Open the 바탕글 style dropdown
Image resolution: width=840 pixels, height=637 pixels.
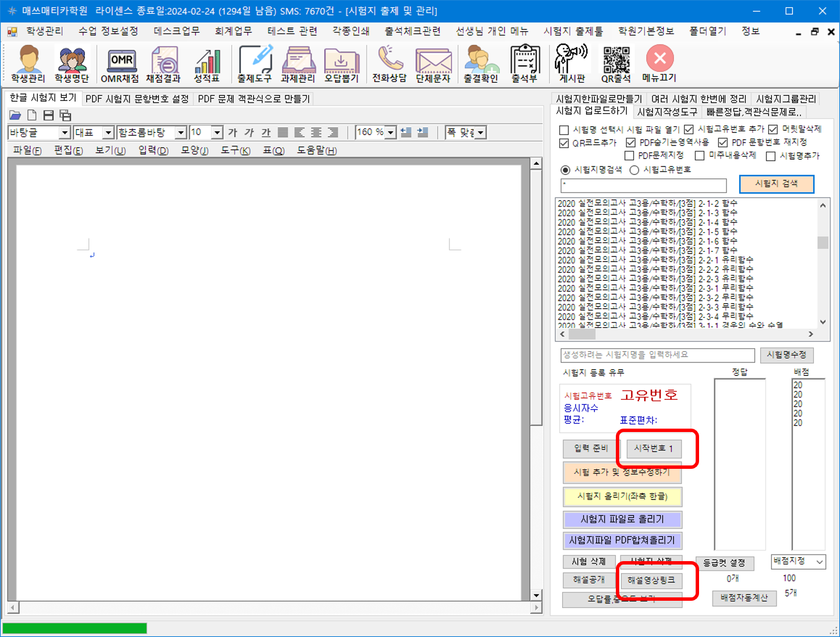coord(65,132)
